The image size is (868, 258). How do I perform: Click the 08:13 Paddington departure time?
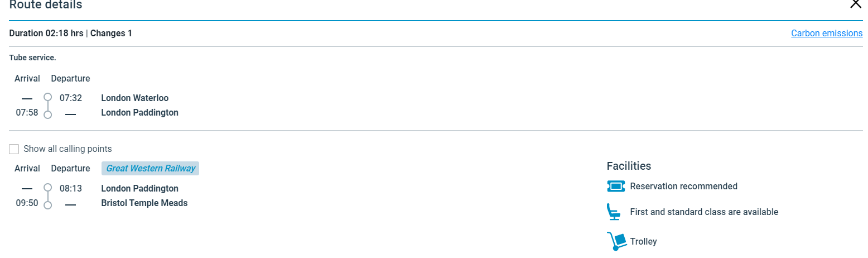pyautogui.click(x=71, y=189)
